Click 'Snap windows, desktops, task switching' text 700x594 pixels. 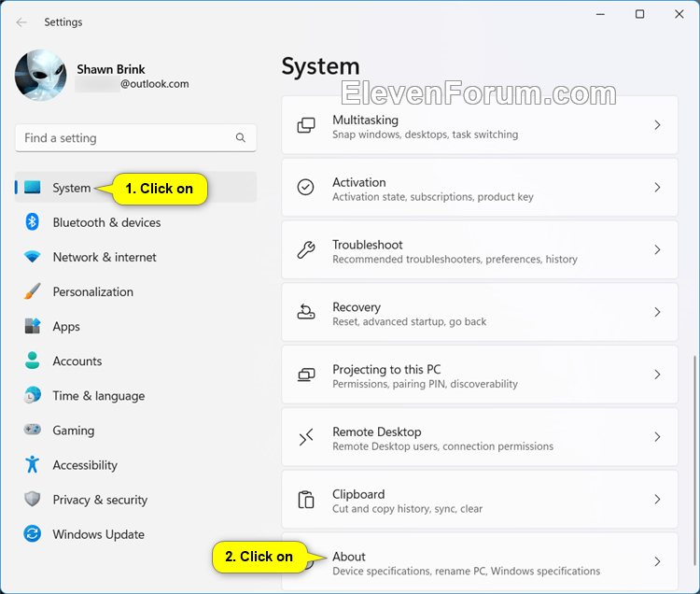[x=425, y=134]
